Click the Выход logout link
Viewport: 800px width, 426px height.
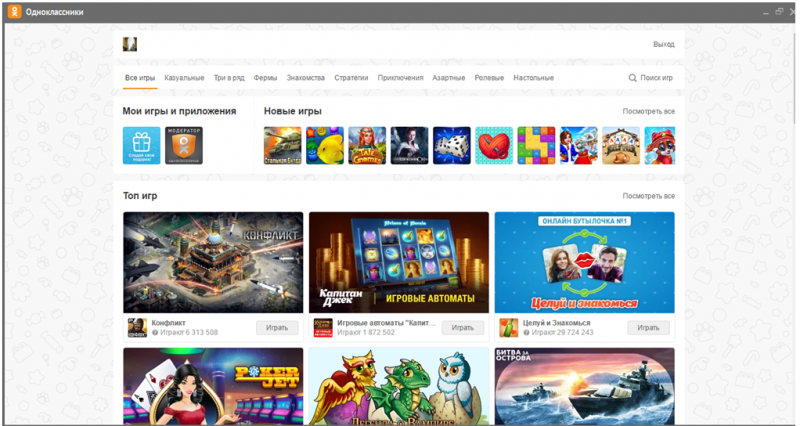663,44
